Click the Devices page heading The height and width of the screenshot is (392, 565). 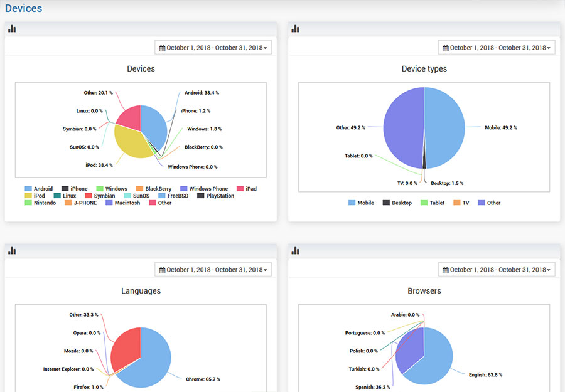point(24,9)
